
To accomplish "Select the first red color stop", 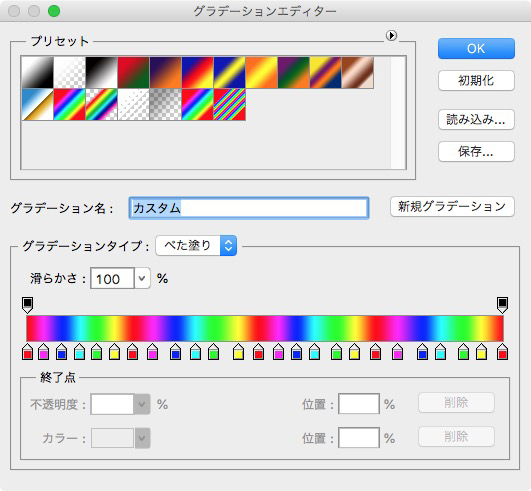I will point(27,351).
